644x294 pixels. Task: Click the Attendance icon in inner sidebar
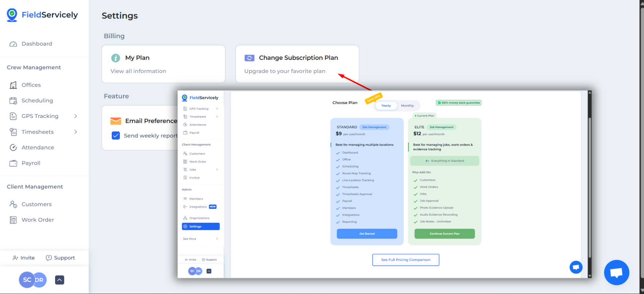[185, 125]
